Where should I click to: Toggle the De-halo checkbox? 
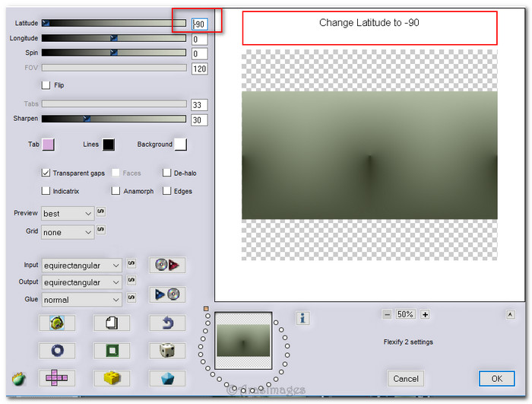click(167, 173)
